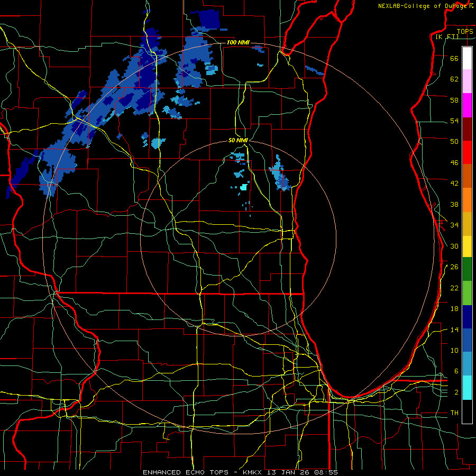Click the legend value 34
Viewport: 476px width, 476px height.
(454, 225)
